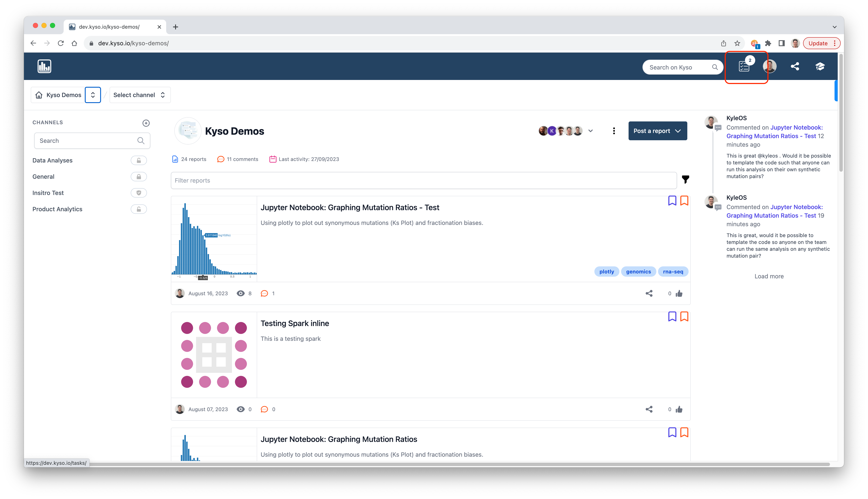The width and height of the screenshot is (868, 499).
Task: Click the lock badge next to Product Analytics
Action: [x=139, y=209]
